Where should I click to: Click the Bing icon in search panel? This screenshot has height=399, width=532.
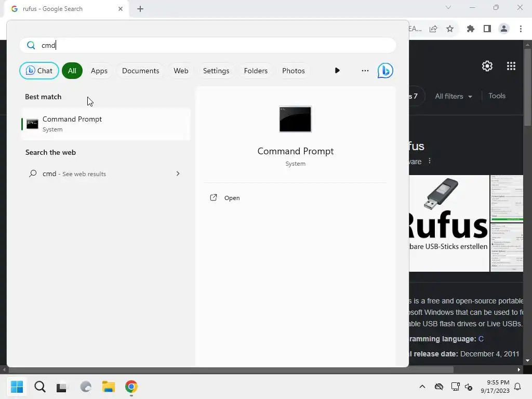(385, 71)
